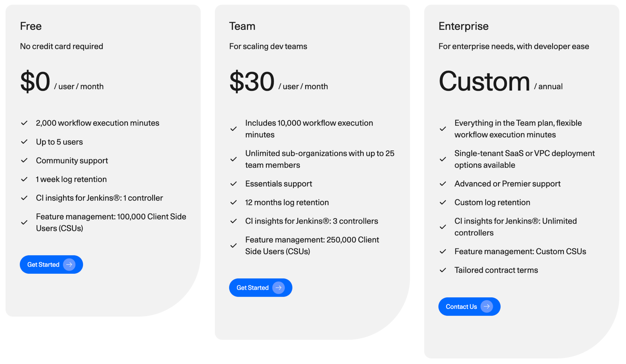Click the arrow icon inside Contact Us button
Screen dimensions: 626x364
pos(487,306)
